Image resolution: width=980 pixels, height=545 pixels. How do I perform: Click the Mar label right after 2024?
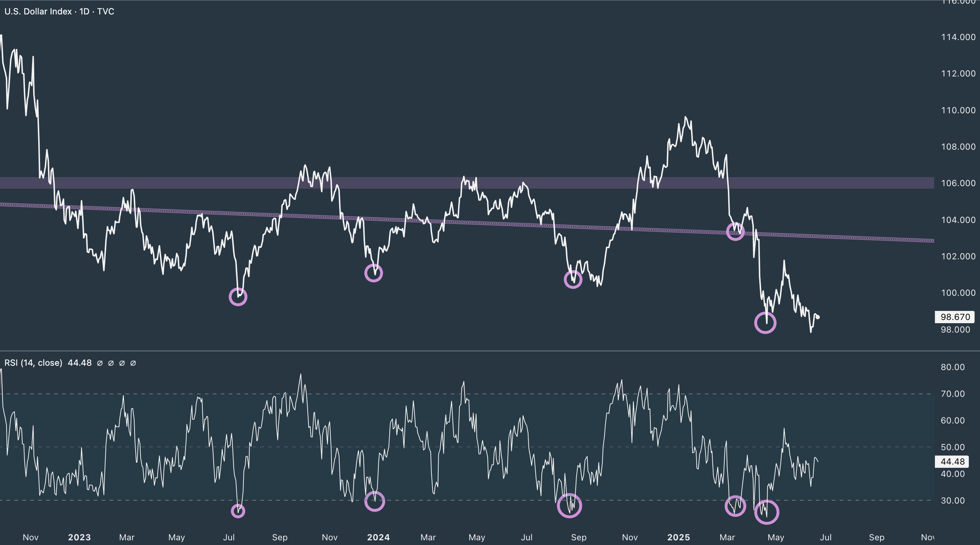tap(428, 537)
